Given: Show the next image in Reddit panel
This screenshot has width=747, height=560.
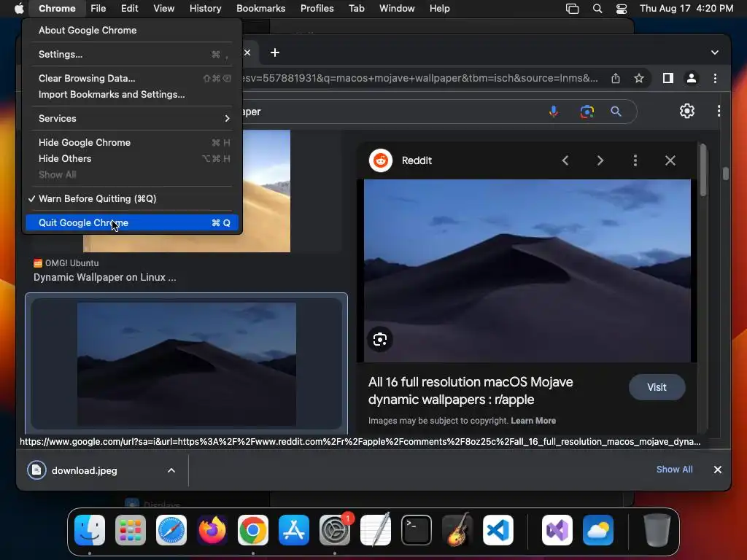Looking at the screenshot, I should click(x=600, y=160).
